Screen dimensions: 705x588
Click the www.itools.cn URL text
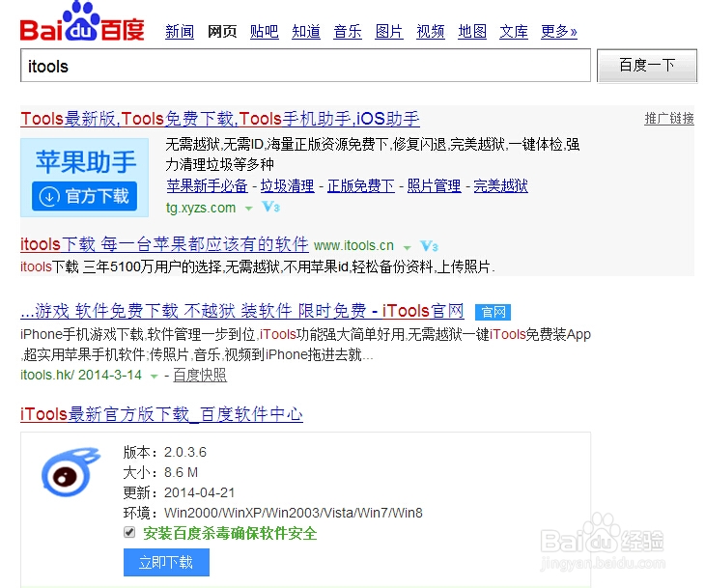[x=353, y=246]
